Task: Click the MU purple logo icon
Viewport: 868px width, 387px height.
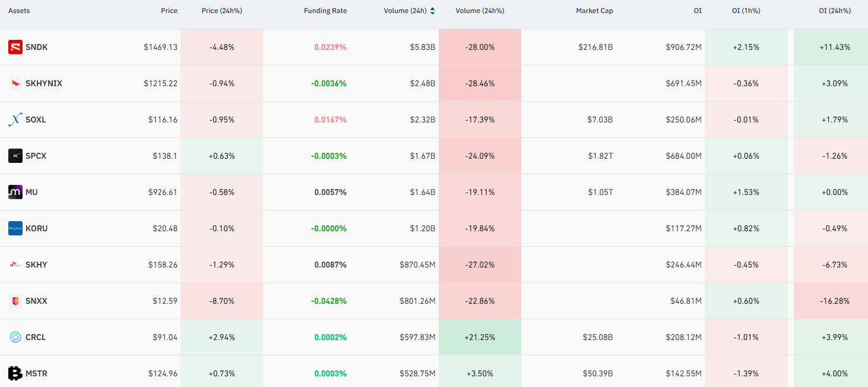Action: 15,192
